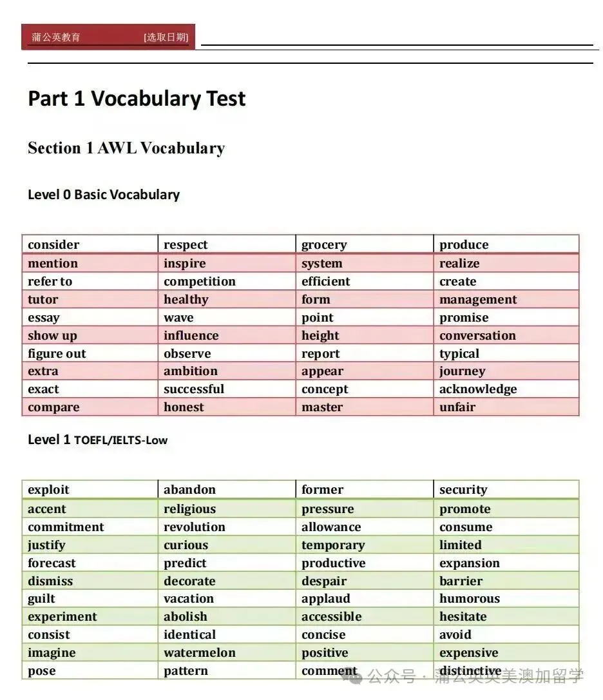The height and width of the screenshot is (700, 603).
Task: Click the Part 1 Vocabulary Test heading
Action: [x=137, y=99]
